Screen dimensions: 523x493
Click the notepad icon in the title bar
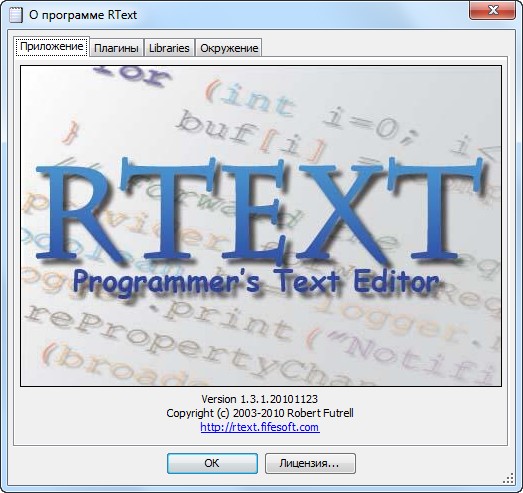click(x=16, y=15)
